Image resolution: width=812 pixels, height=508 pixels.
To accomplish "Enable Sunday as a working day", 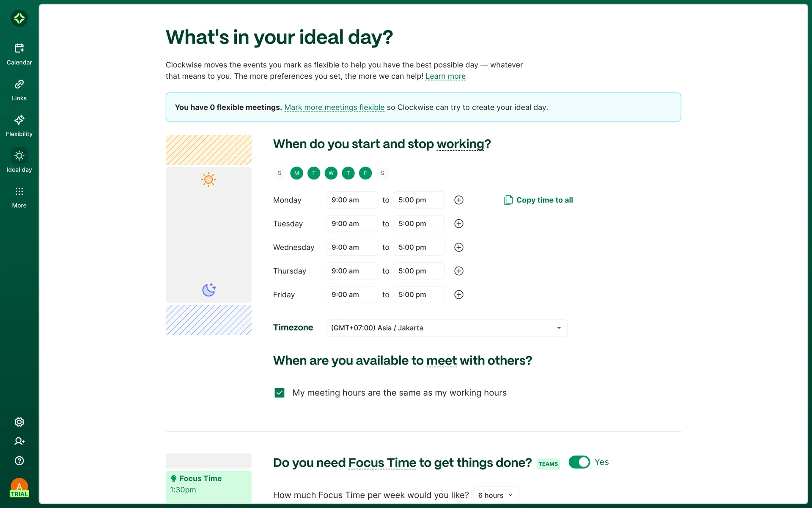I will [x=280, y=173].
